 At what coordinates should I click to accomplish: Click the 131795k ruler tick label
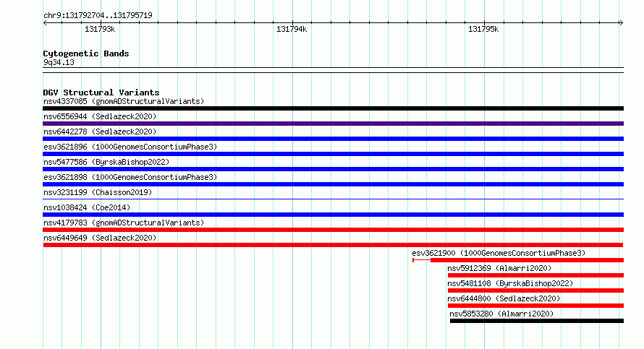(483, 30)
